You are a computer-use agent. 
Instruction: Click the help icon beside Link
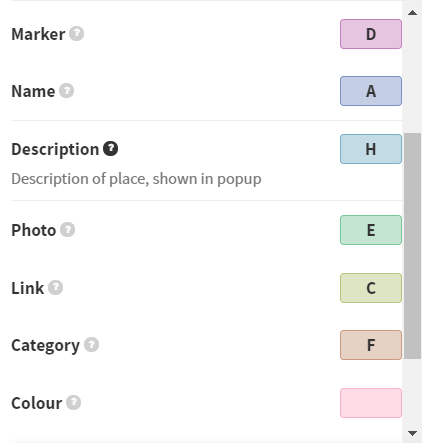55,288
